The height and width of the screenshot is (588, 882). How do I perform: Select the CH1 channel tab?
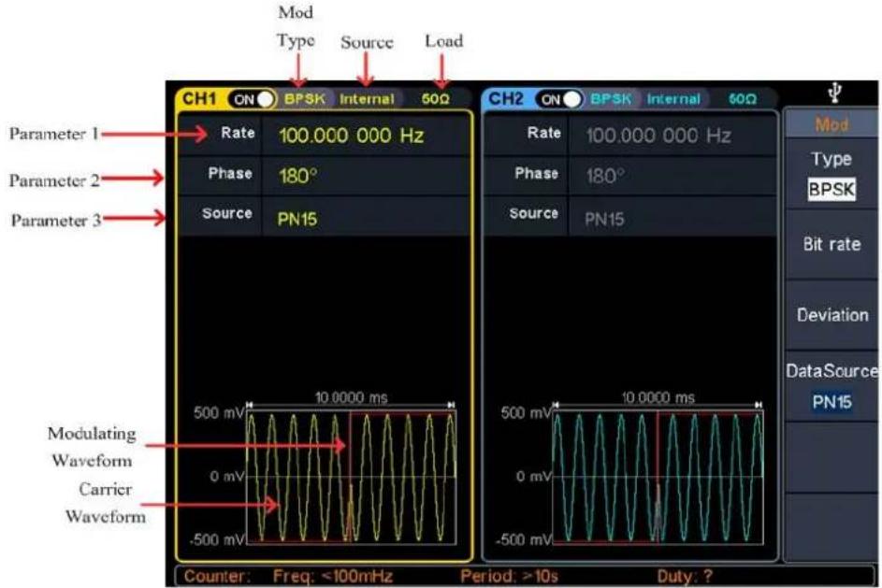(x=199, y=99)
